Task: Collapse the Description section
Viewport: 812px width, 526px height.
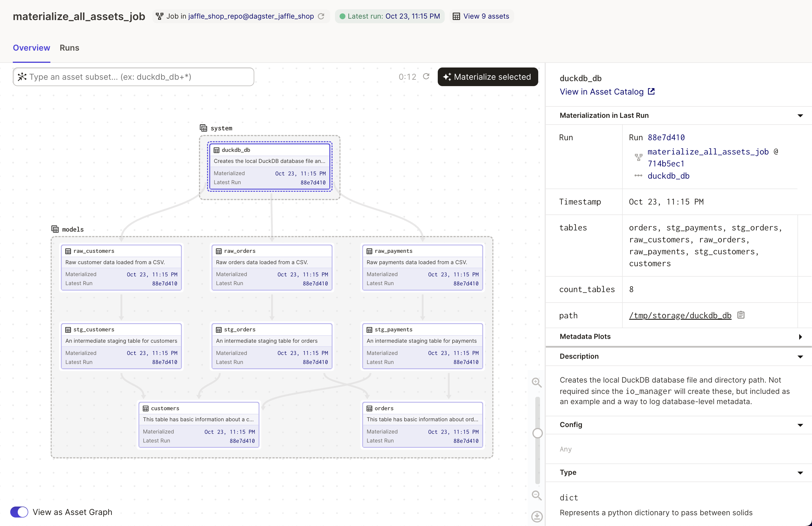Action: coord(800,357)
